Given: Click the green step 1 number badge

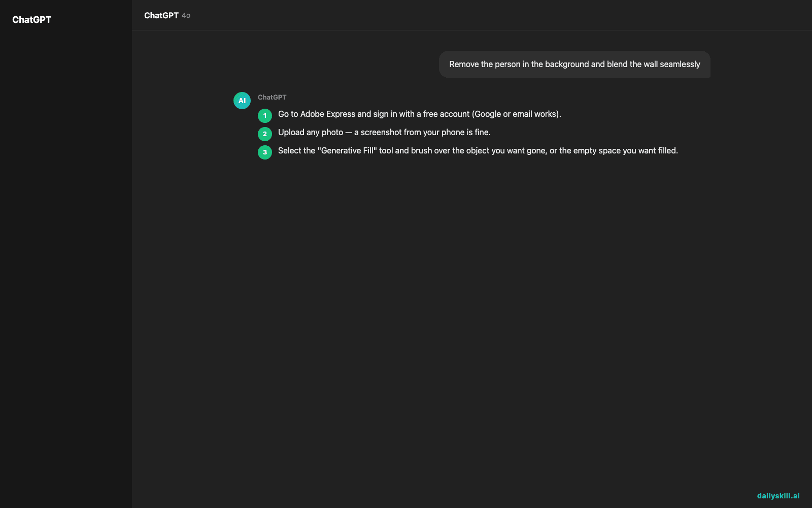Looking at the screenshot, I should [265, 116].
